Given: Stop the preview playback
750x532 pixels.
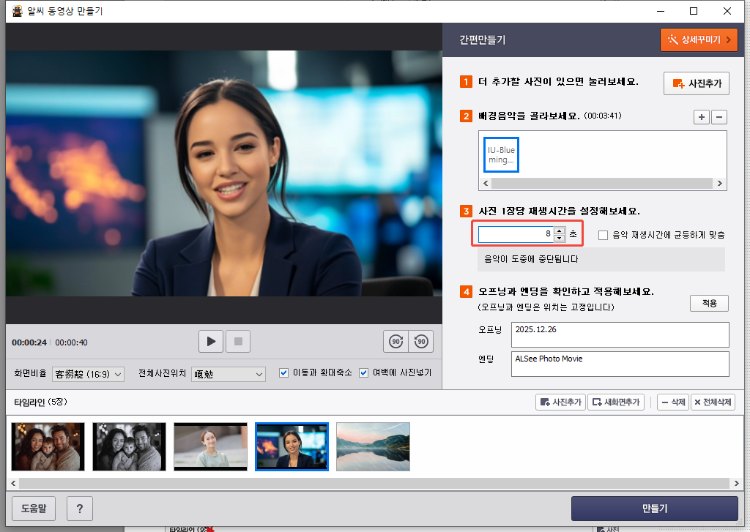Looking at the screenshot, I should click(x=237, y=341).
